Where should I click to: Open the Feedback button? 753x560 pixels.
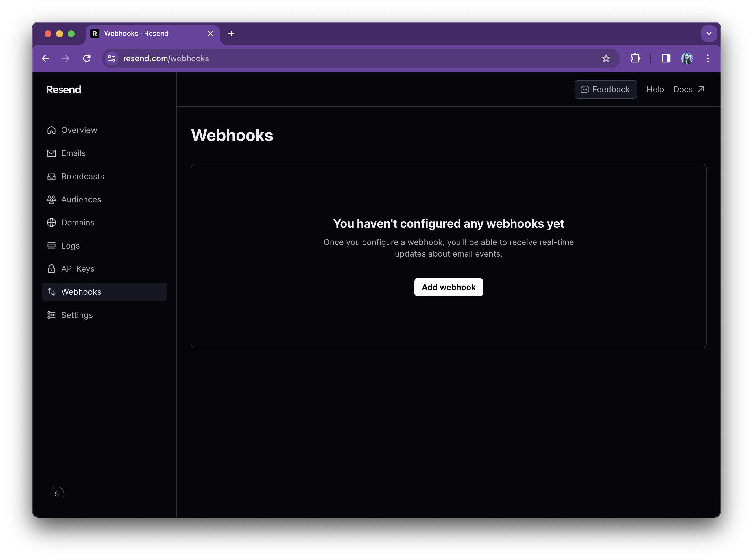(606, 90)
